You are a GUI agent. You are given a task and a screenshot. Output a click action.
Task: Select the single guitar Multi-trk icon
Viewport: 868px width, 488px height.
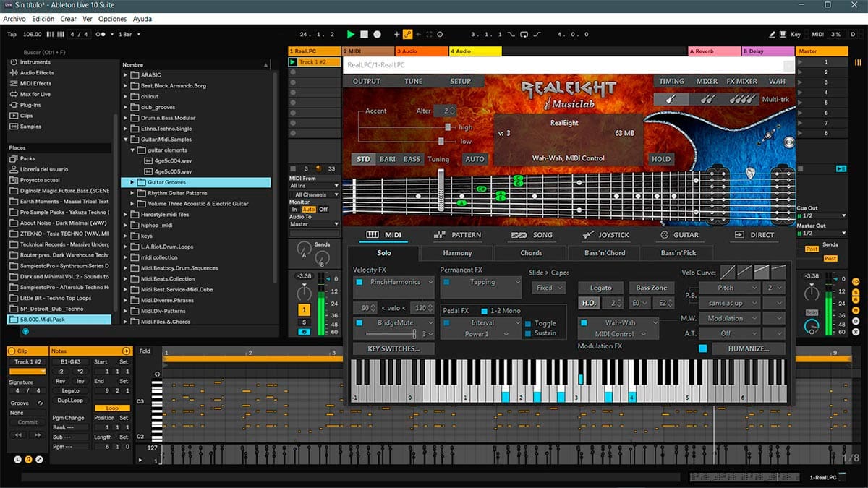tap(671, 99)
